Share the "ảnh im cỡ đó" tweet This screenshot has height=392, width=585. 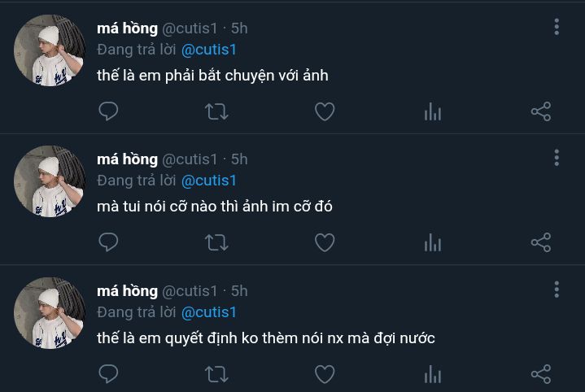tap(541, 242)
